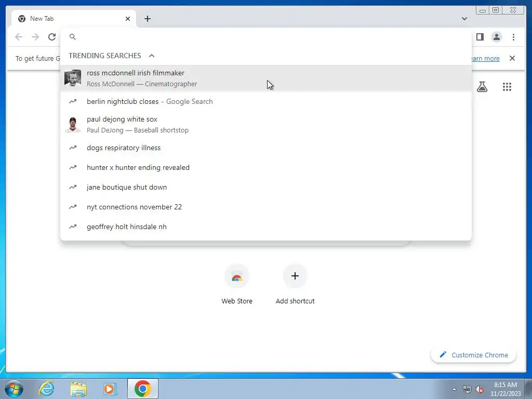Select jane boutique shut down suggestion
Image resolution: width=532 pixels, height=399 pixels.
coord(266,187)
